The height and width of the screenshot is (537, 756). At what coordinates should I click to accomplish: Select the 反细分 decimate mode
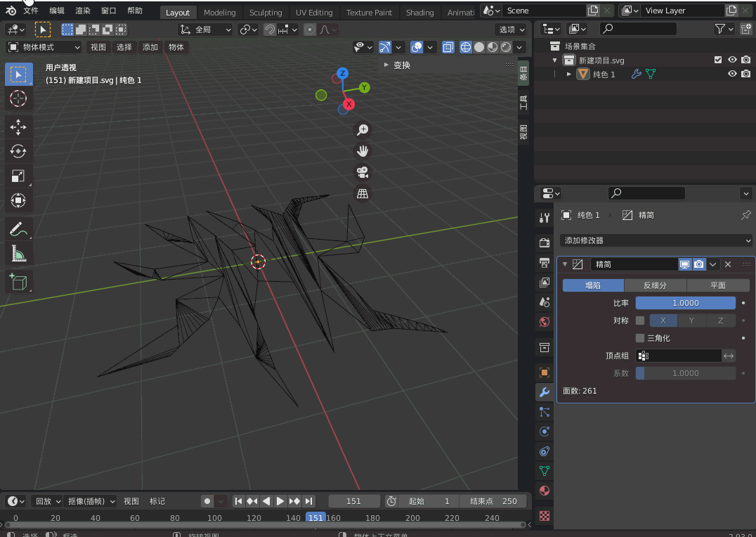tap(656, 285)
